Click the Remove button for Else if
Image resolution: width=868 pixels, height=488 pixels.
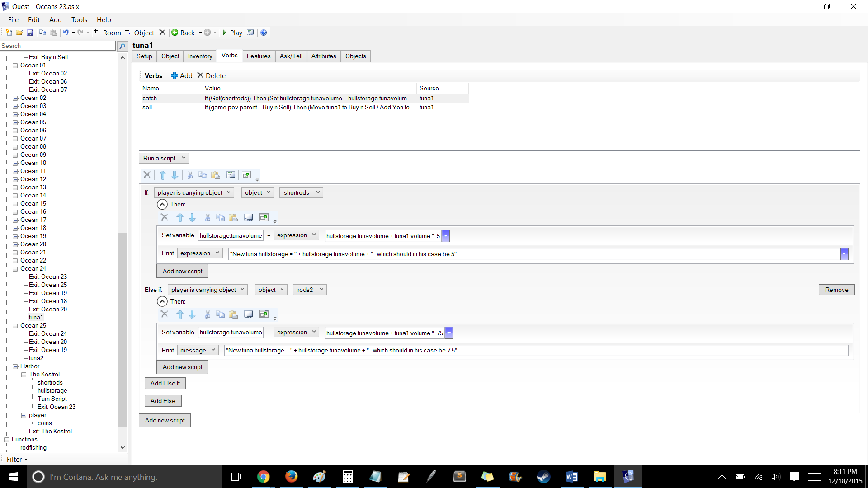coord(836,290)
